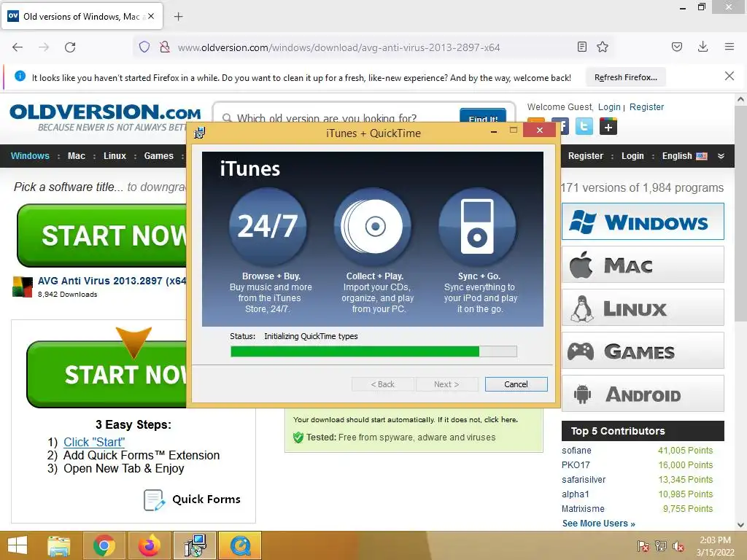Open the Mac menu tab

point(76,156)
